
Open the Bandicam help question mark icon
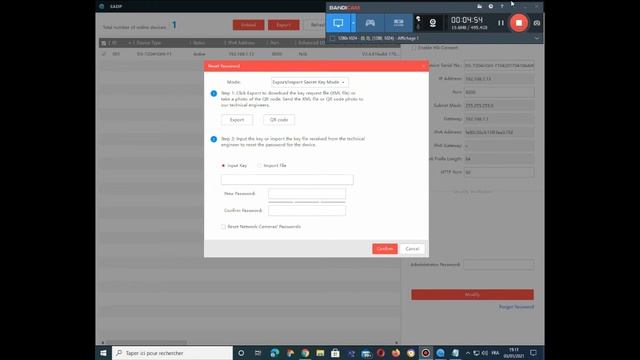click(502, 6)
